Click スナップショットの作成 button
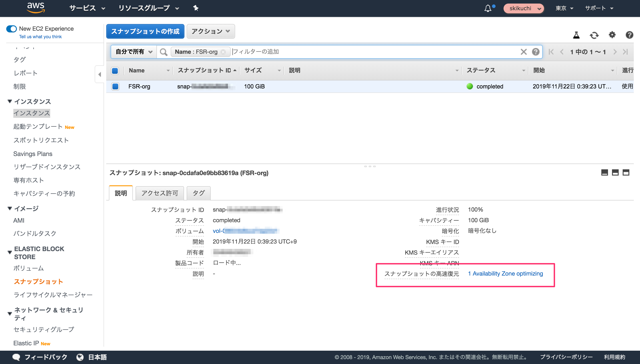640x364 pixels. (145, 31)
